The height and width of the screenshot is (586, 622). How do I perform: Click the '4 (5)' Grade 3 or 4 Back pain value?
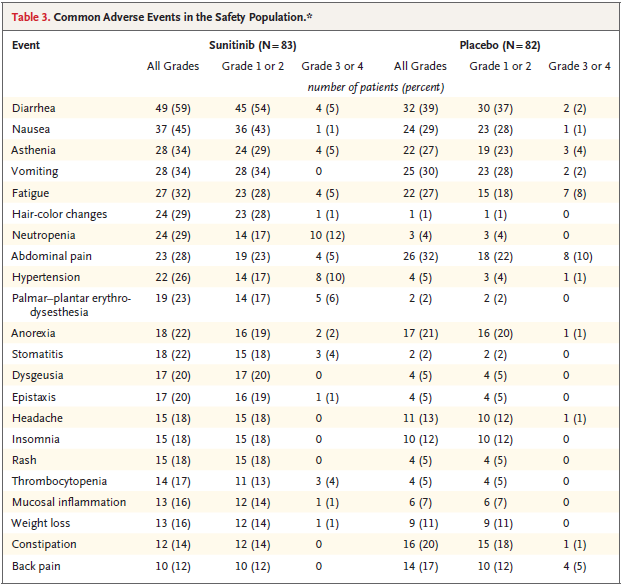[x=575, y=566]
